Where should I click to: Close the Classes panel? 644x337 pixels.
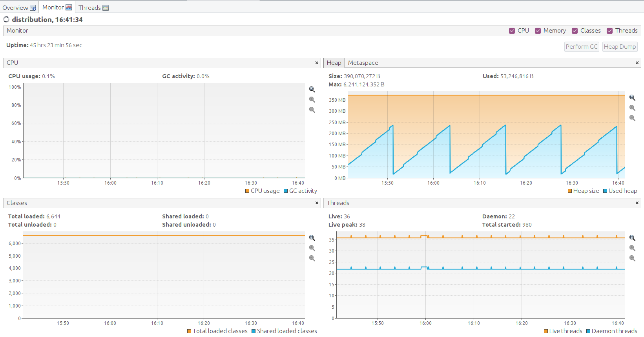click(317, 203)
